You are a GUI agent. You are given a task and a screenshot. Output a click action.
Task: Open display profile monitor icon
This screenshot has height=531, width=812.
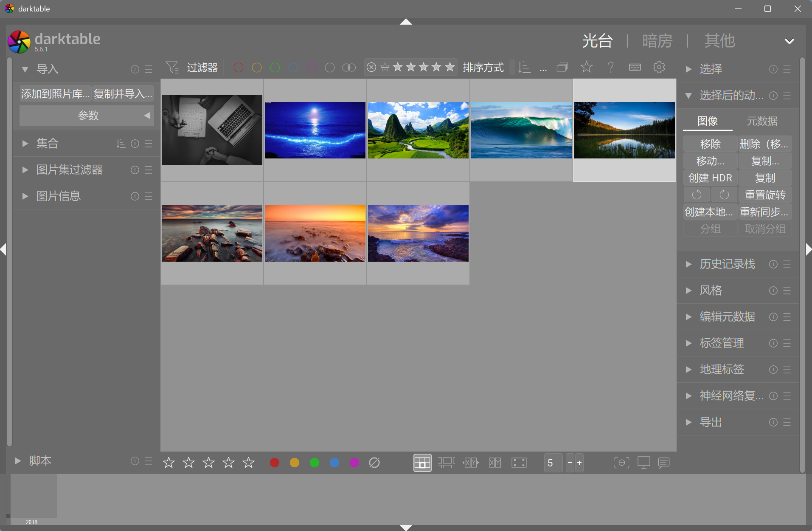pyautogui.click(x=643, y=463)
